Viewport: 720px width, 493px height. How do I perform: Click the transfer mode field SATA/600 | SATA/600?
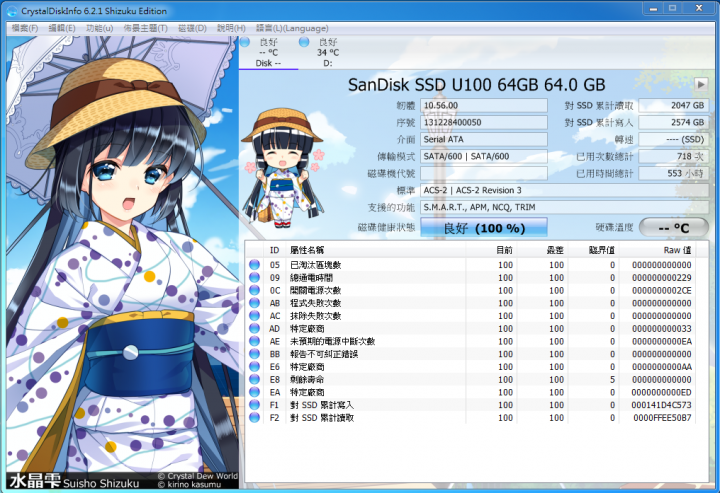(x=484, y=157)
